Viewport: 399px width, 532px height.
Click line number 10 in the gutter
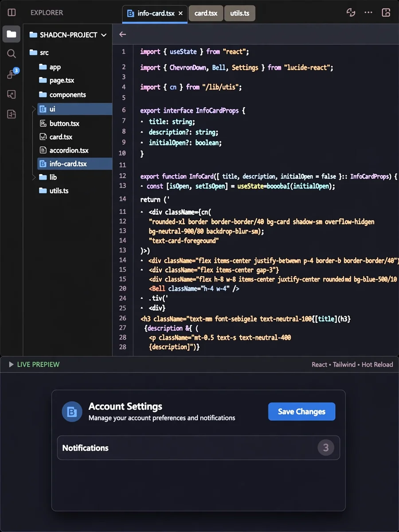pyautogui.click(x=122, y=153)
